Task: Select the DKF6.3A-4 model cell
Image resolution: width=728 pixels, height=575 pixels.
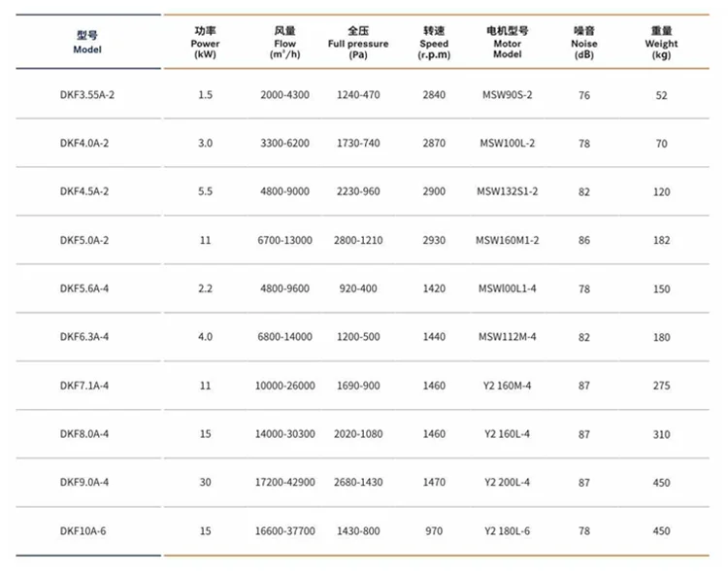Action: [83, 337]
